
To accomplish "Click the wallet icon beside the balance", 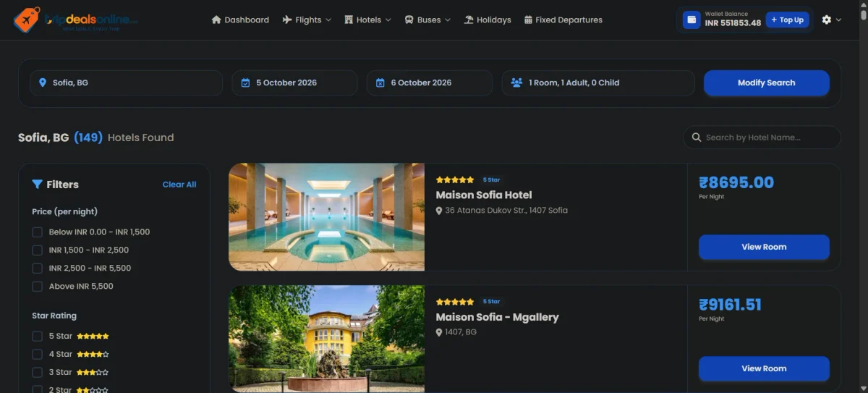I will tap(692, 20).
